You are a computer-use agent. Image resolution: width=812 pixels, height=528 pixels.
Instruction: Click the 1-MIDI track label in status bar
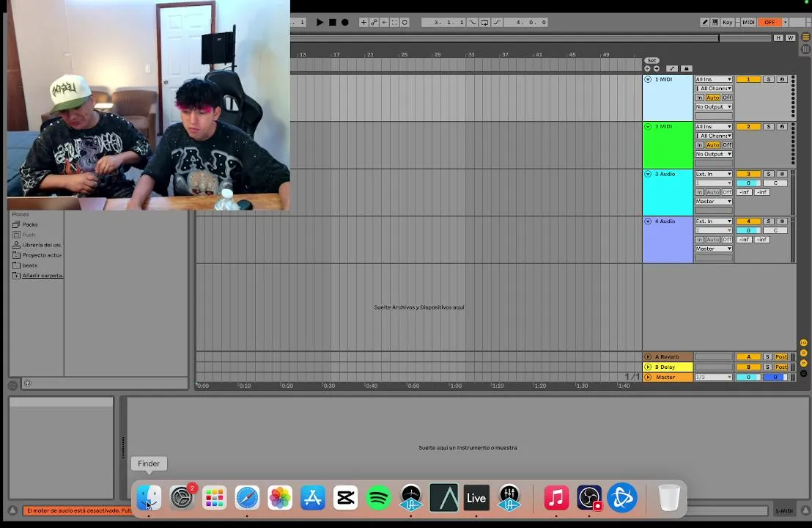[x=784, y=511]
